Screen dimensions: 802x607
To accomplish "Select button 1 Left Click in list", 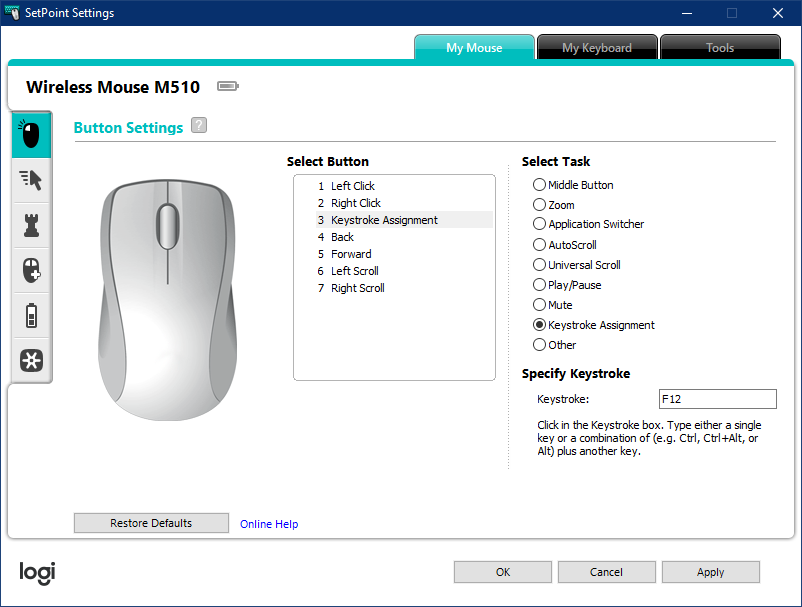I will pyautogui.click(x=404, y=186).
